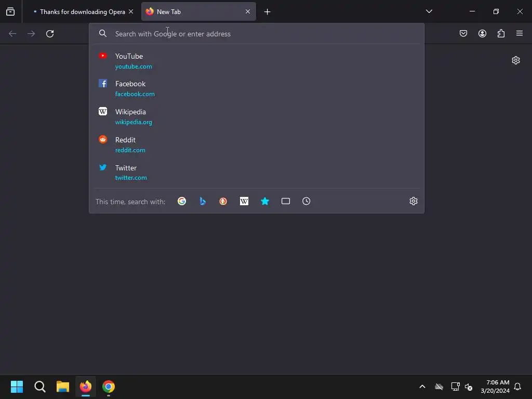Choose the Facebook suggestion

pyautogui.click(x=257, y=88)
